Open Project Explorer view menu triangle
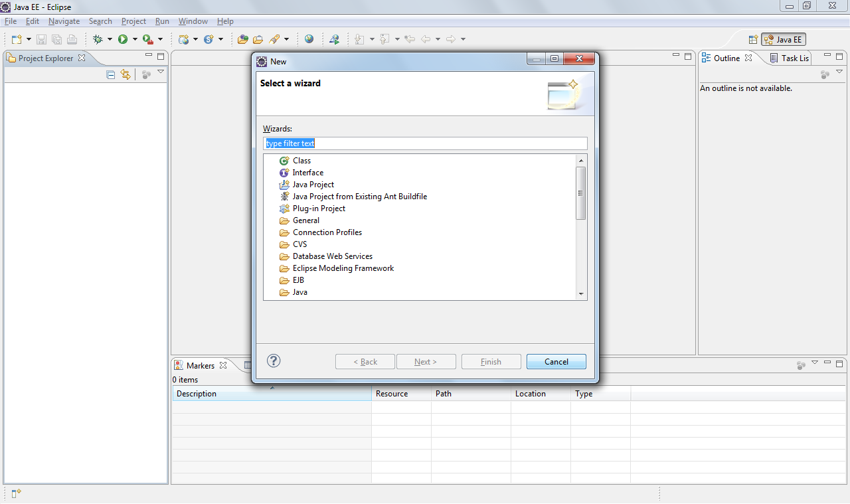 coord(160,72)
